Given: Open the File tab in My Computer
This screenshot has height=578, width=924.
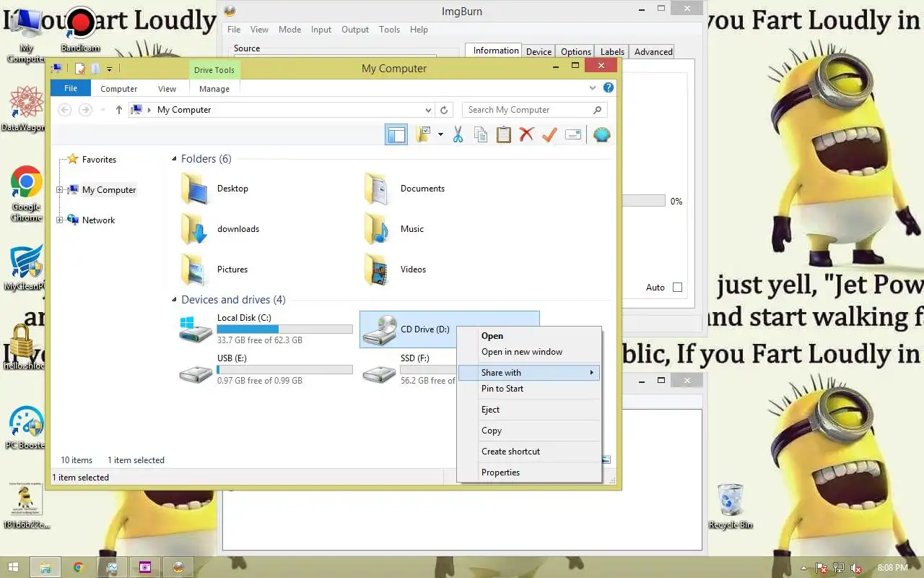Looking at the screenshot, I should (71, 88).
